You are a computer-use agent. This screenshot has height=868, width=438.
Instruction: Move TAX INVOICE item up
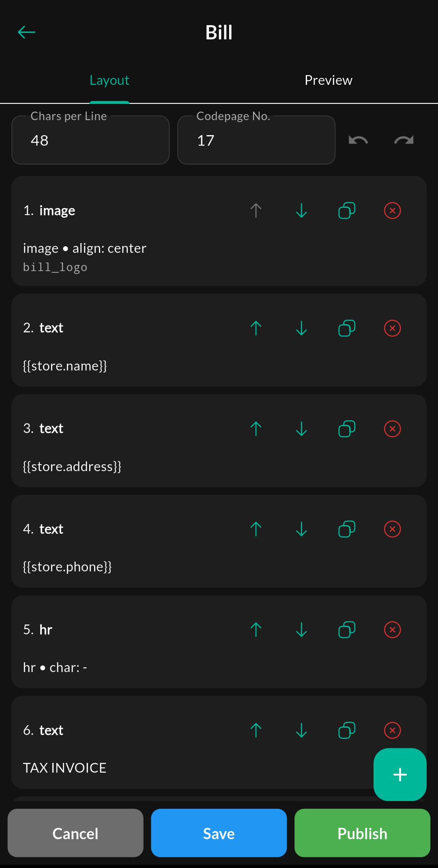click(x=256, y=730)
